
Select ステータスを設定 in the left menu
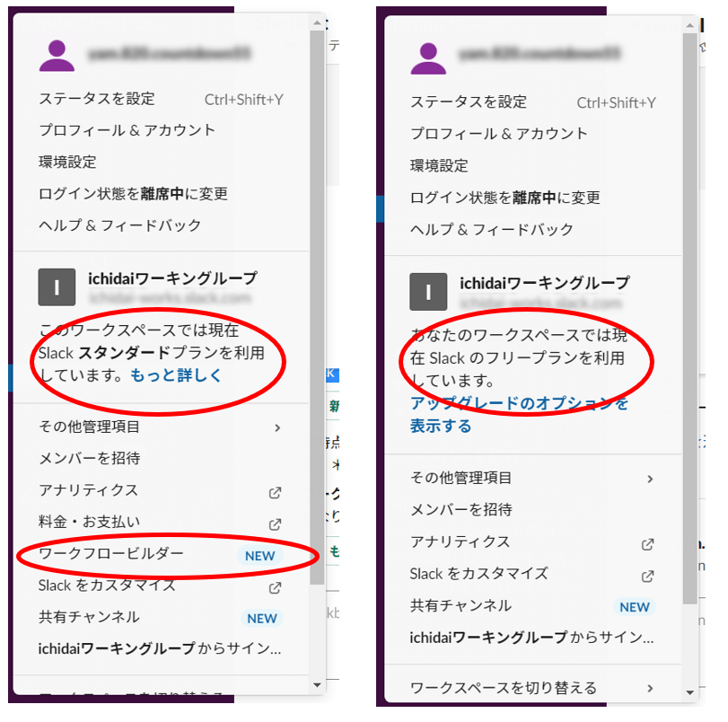(161, 99)
